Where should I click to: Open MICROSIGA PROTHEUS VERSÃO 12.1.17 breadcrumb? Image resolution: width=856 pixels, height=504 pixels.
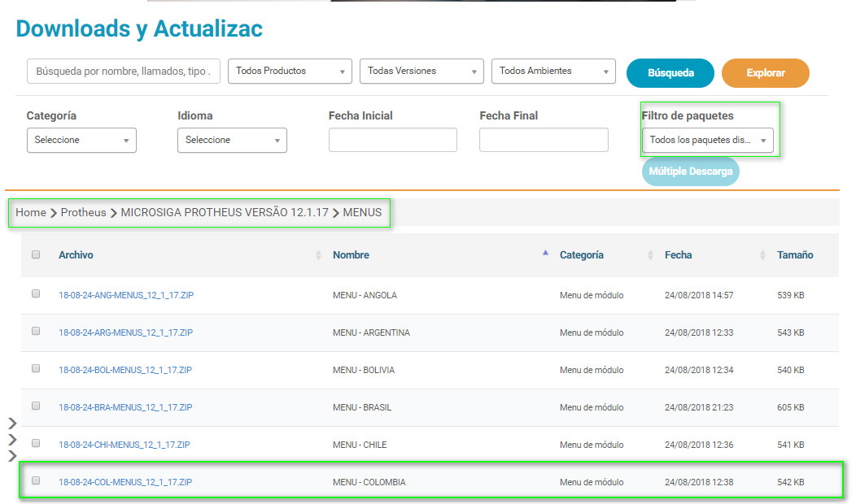225,212
